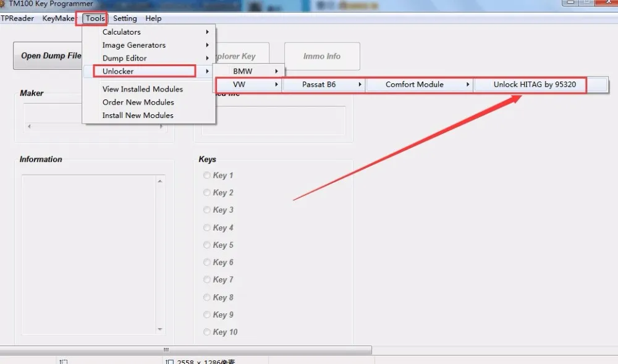Viewport: 618px width, 364px height.
Task: Choose Passat B6 submenu item
Action: point(324,84)
